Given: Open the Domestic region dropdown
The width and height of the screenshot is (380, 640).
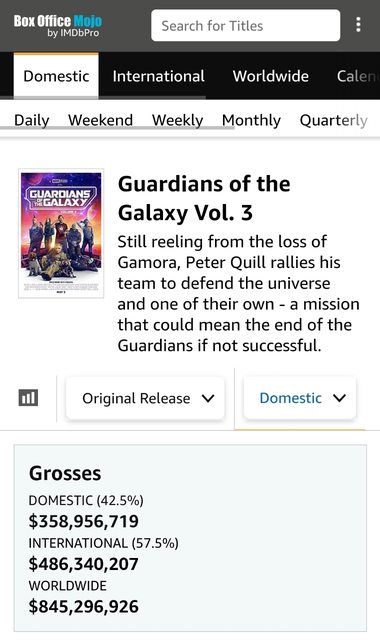Looking at the screenshot, I should 300,398.
